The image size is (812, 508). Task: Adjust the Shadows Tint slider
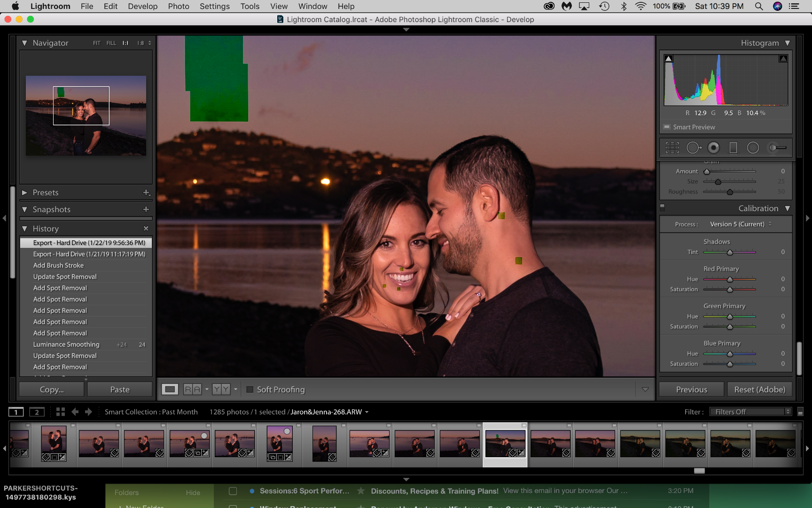(x=730, y=253)
